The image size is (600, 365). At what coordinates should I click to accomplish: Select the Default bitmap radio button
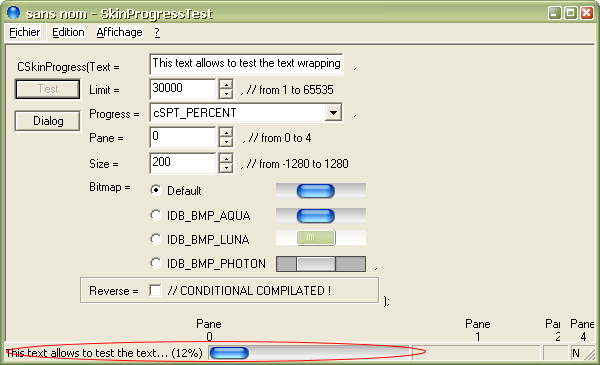coord(156,190)
